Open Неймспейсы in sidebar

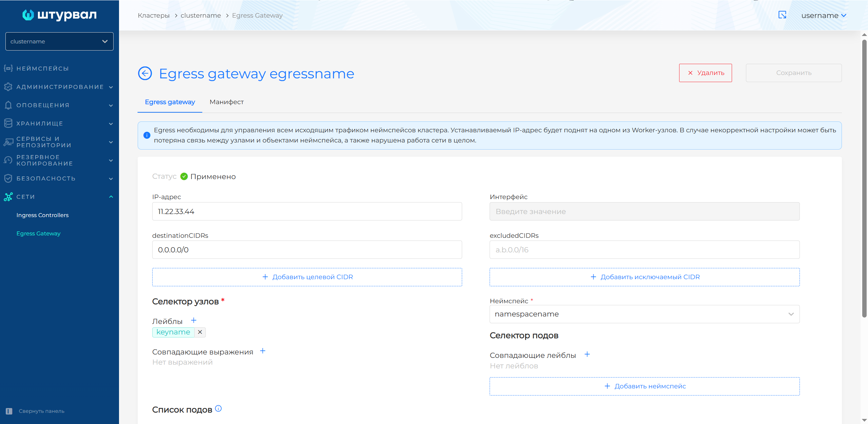(x=42, y=69)
